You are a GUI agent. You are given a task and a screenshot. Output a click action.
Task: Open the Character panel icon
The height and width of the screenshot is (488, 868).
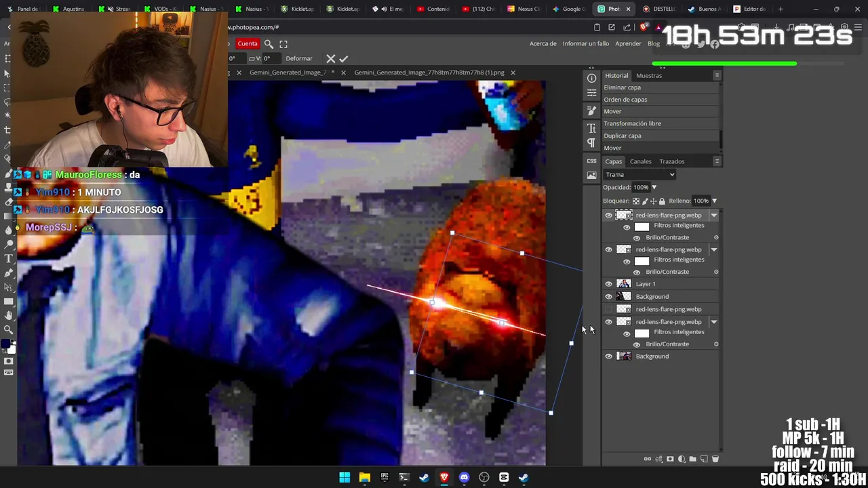591,128
